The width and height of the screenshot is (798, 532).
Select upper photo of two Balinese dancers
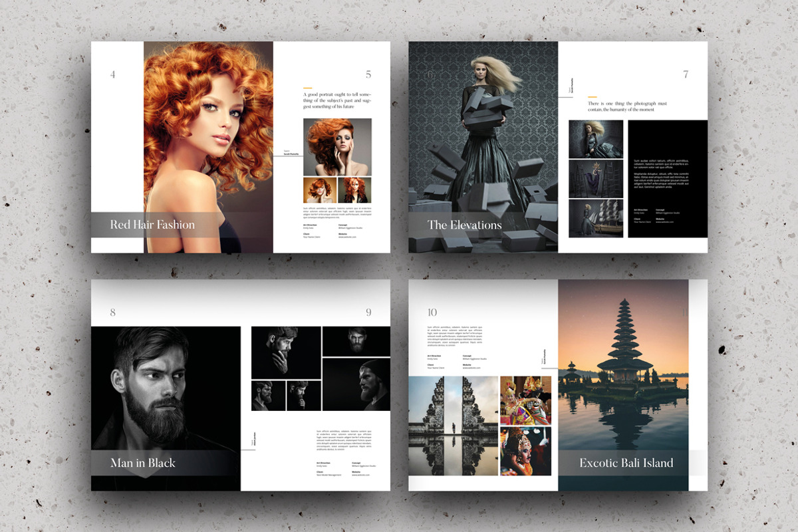(x=525, y=400)
